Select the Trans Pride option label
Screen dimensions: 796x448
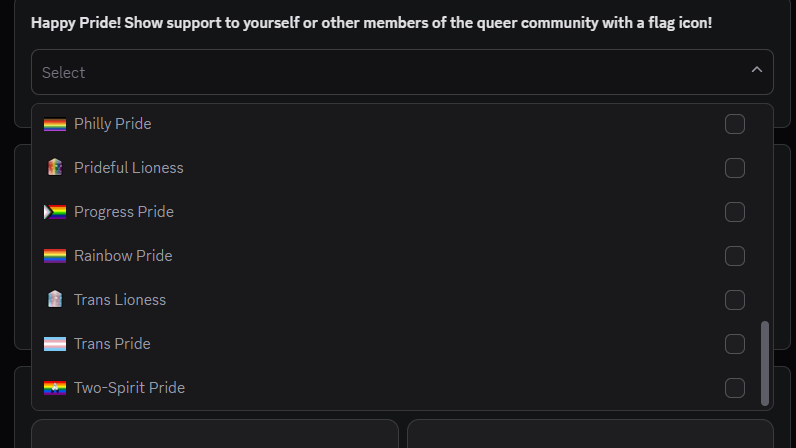(112, 344)
